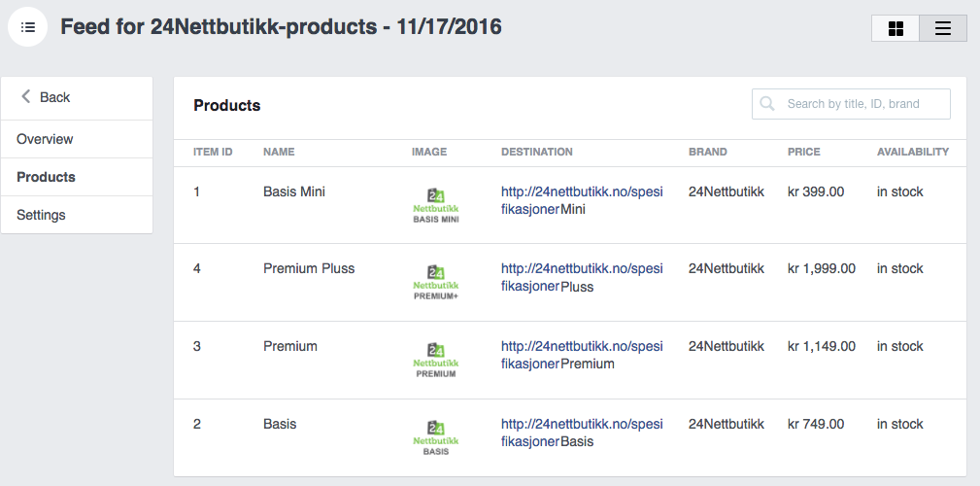Click the price kr 1,999.00
This screenshot has height=486, width=980.
tap(822, 269)
